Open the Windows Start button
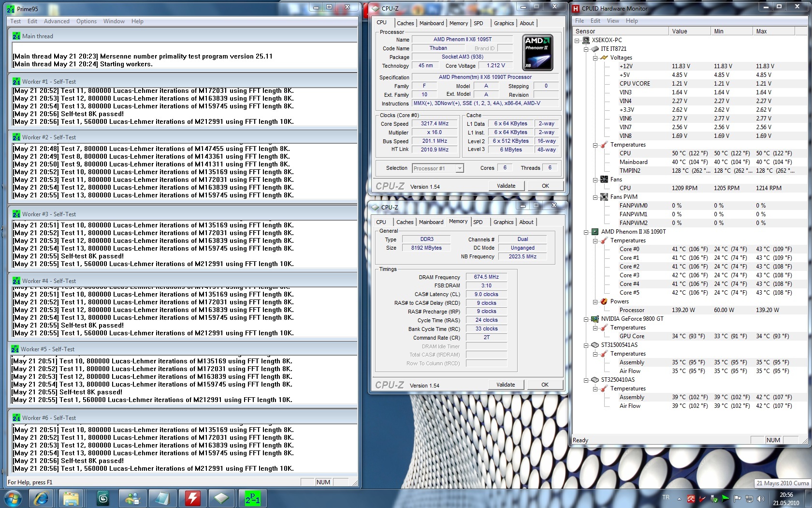 tap(12, 498)
